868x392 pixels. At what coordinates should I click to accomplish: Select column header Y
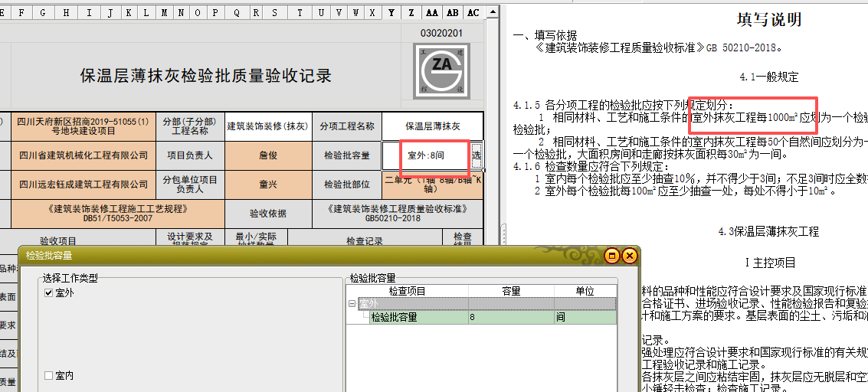click(x=391, y=12)
